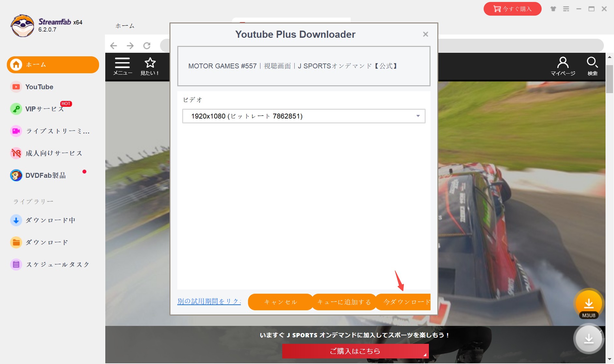Reload the page with refresh icon
The height and width of the screenshot is (364, 614).
147,46
